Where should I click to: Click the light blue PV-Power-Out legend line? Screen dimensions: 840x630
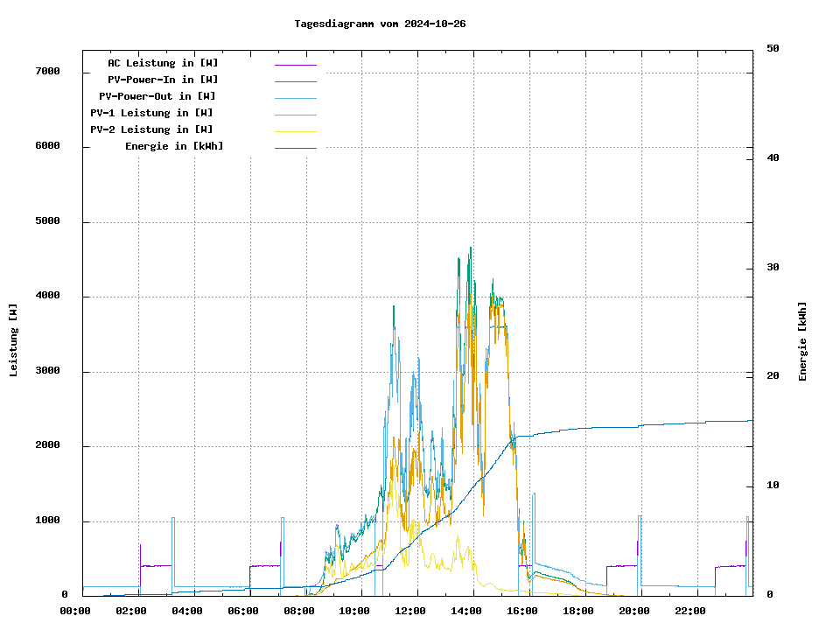pyautogui.click(x=295, y=98)
